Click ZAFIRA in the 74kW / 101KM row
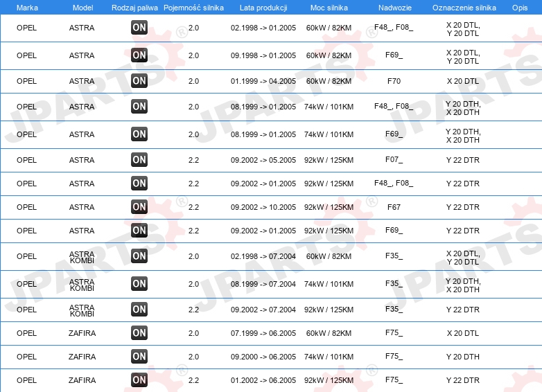The height and width of the screenshot is (392, 542). pyautogui.click(x=82, y=357)
